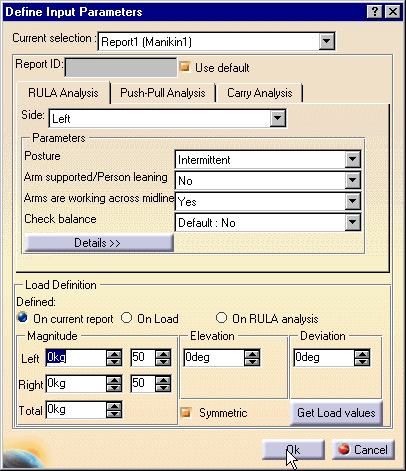The height and width of the screenshot is (471, 406).
Task: Switch to the Push-Pull Analysis tab
Action: coord(163,93)
